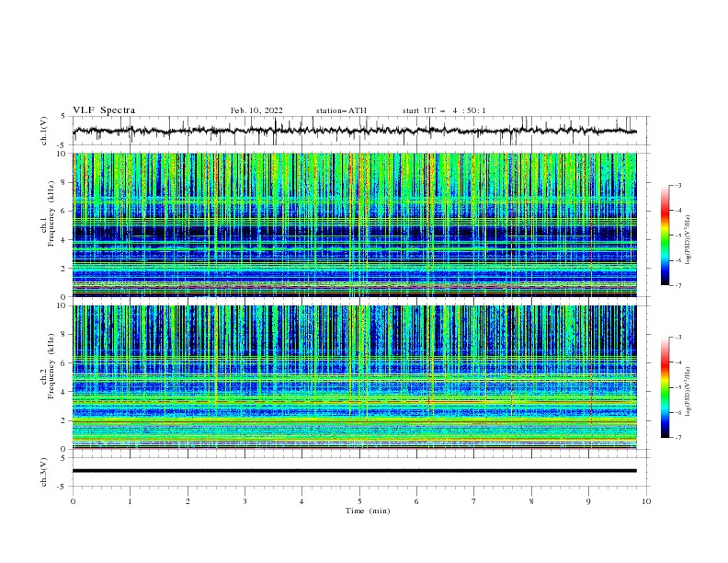Click the '-3' value on ch.1 colorbar
Screen dimensions: 728x563
pyautogui.click(x=678, y=185)
